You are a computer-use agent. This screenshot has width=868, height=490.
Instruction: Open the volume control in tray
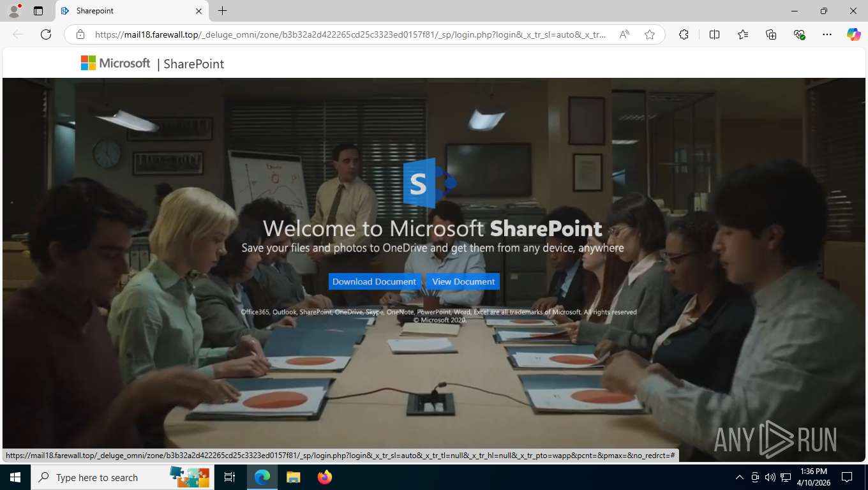[770, 477]
